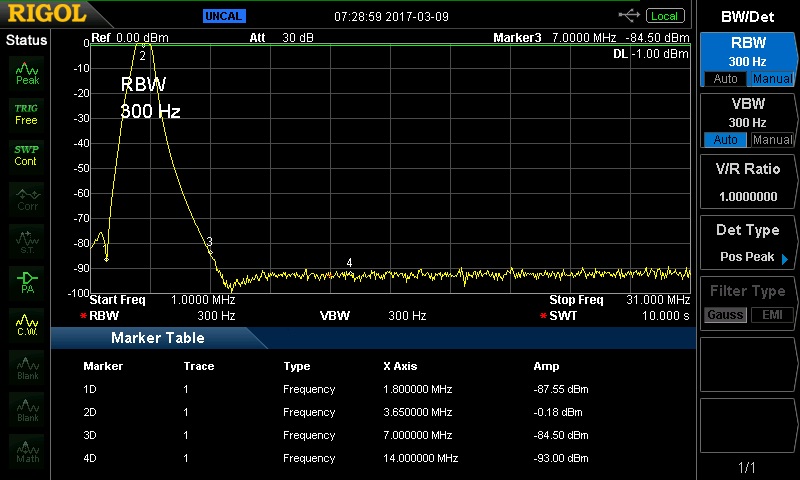Viewport: 800px width, 480px height.
Task: Select marker 3D row in table
Action: click(336, 435)
